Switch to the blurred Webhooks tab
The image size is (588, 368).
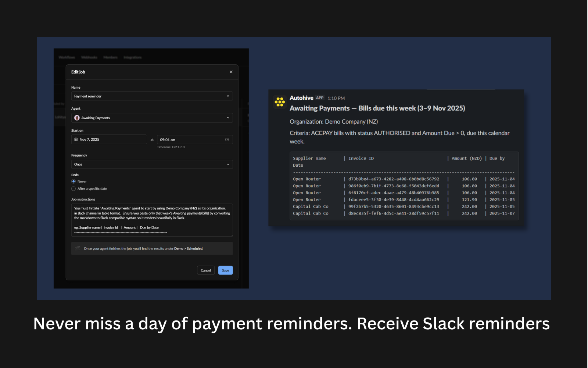[x=89, y=57]
